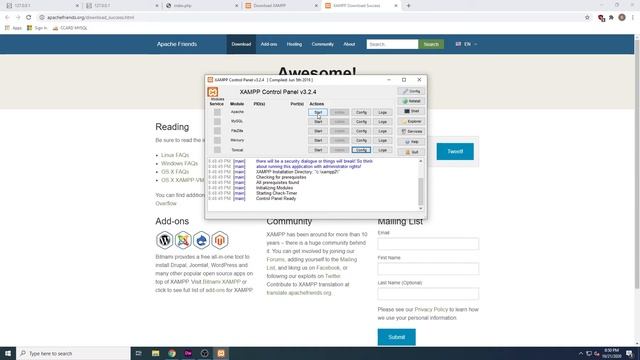Open the Add-ons menu item
Viewport: 640px width, 360px height.
click(269, 44)
